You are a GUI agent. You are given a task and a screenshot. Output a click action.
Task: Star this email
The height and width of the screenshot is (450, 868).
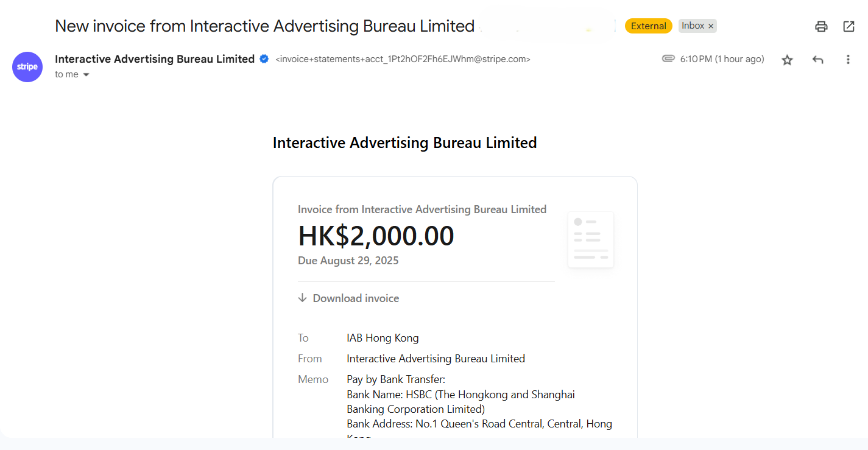[x=787, y=60]
